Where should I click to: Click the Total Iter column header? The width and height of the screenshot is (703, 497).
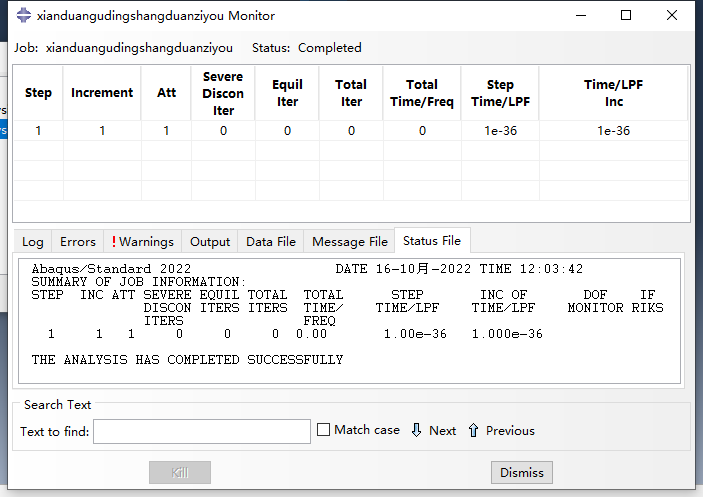click(351, 93)
